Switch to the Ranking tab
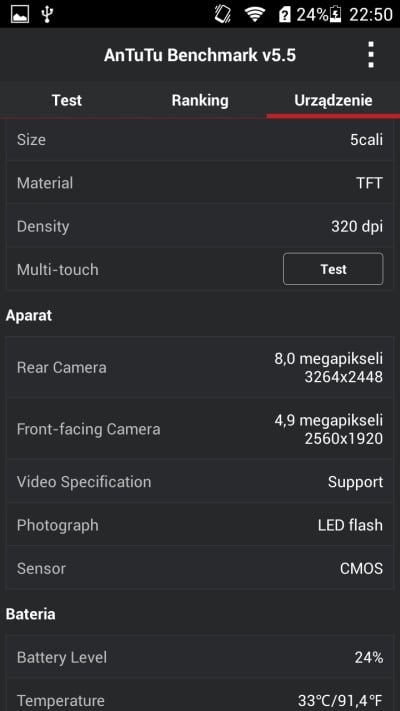The image size is (400, 711). [x=200, y=100]
